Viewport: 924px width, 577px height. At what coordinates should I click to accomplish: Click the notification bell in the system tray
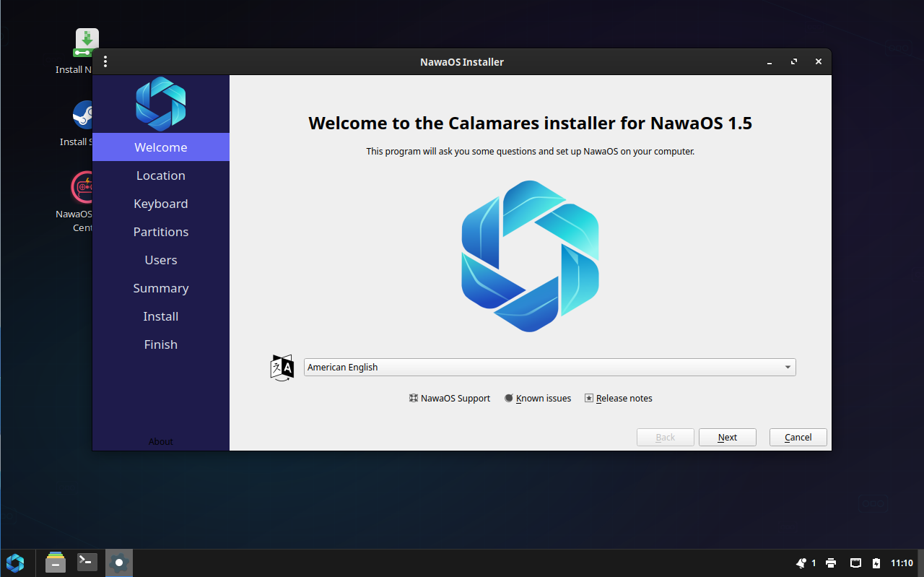coord(801,563)
